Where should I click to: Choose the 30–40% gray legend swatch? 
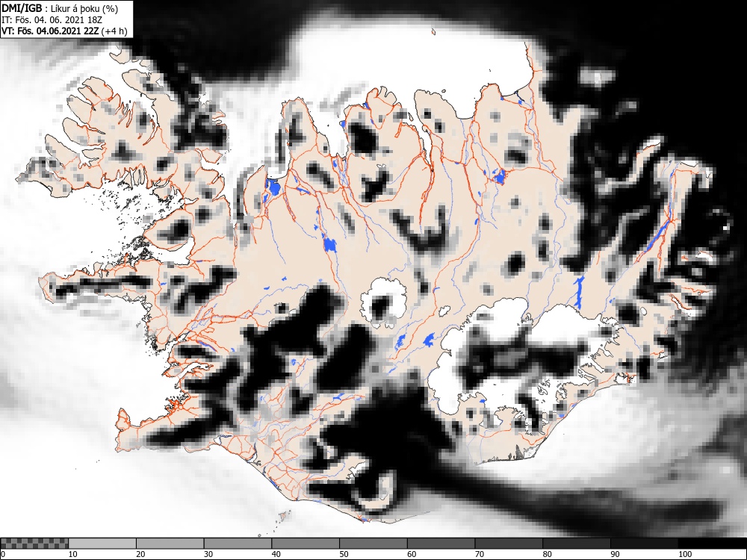(x=238, y=544)
